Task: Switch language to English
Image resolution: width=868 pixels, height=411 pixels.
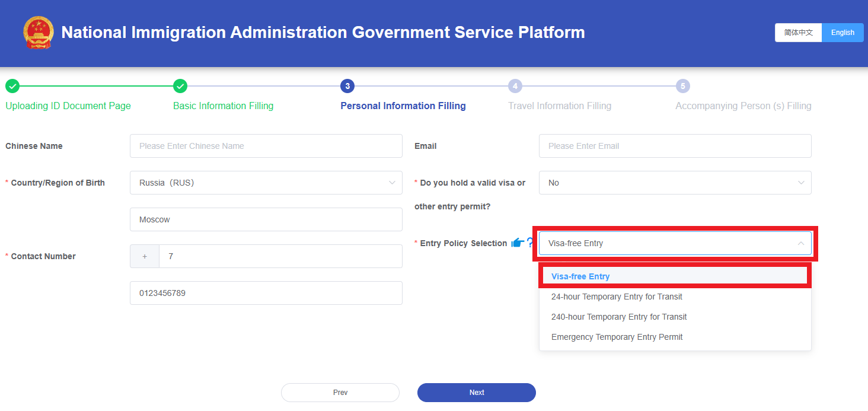Action: (x=843, y=33)
